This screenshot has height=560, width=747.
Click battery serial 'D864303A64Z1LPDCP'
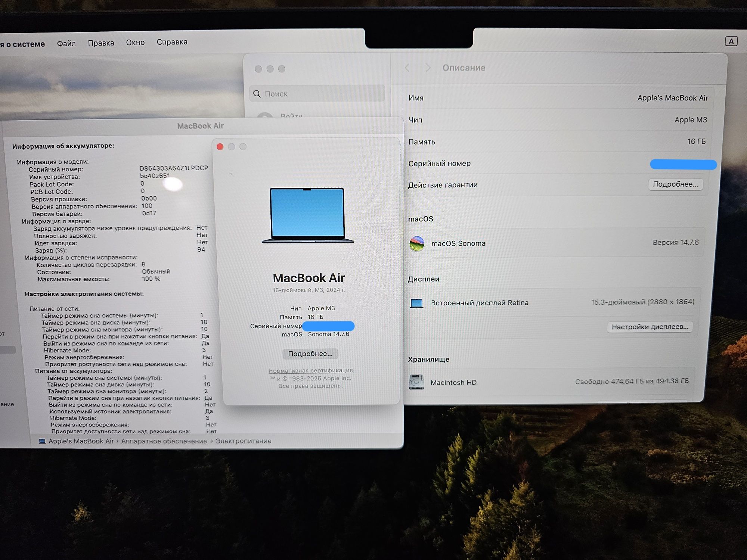[x=174, y=168]
